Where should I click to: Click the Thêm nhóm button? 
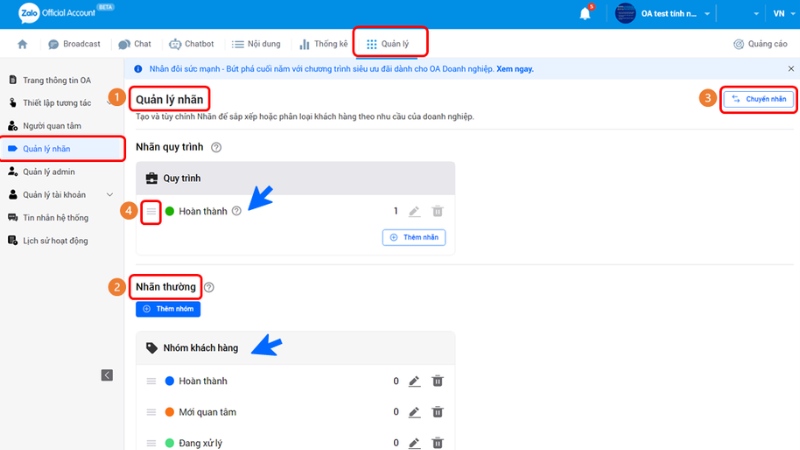pyautogui.click(x=168, y=309)
